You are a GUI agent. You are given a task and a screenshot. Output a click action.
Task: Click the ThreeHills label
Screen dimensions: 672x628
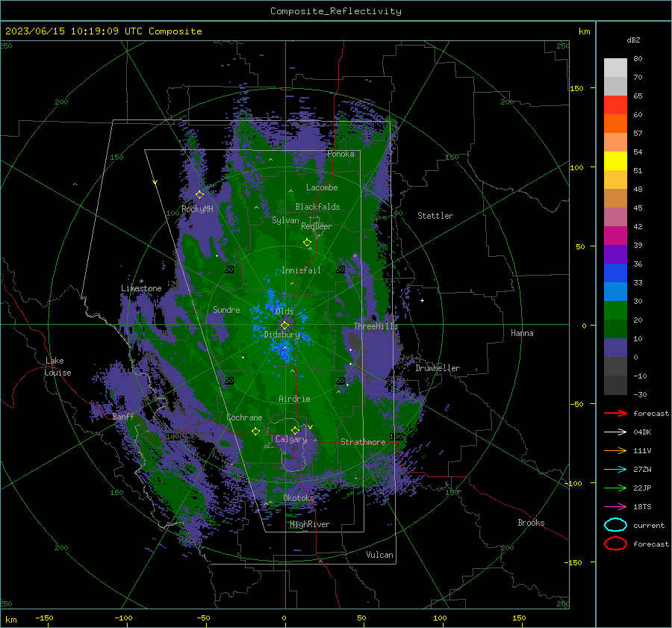[x=376, y=326]
